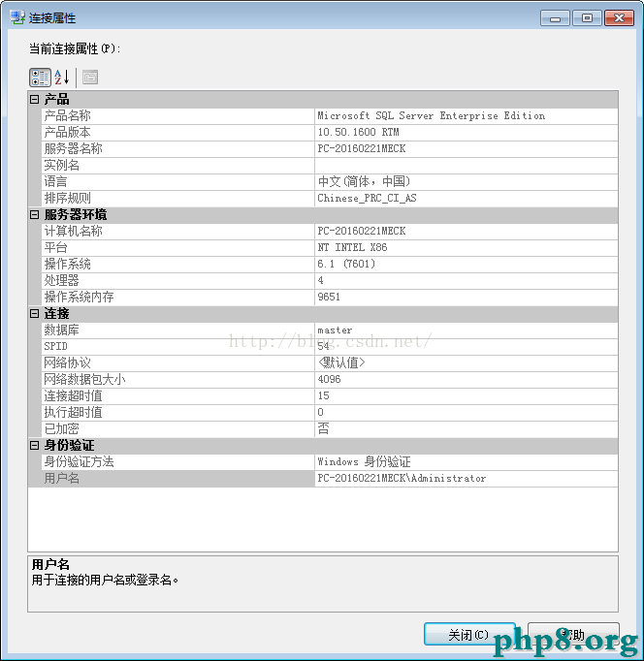Click value 10.50.1600 RTM
The width and height of the screenshot is (644, 661).
tap(358, 133)
